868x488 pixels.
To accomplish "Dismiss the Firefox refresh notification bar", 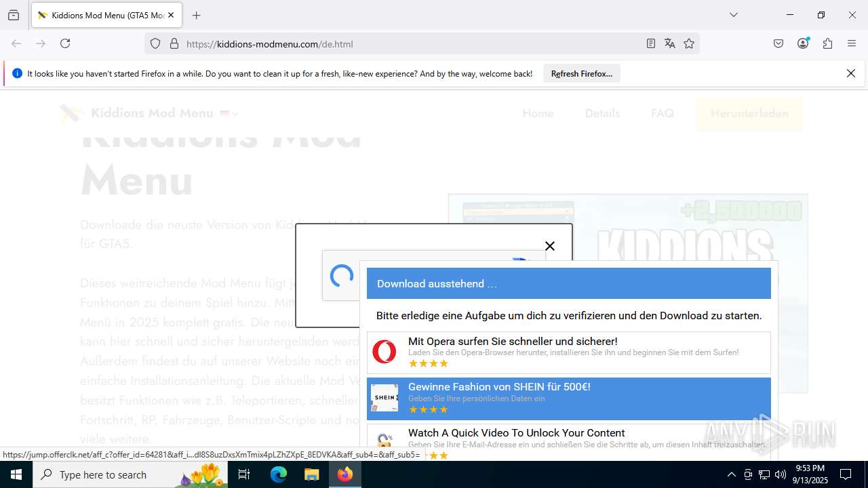I will click(x=851, y=73).
